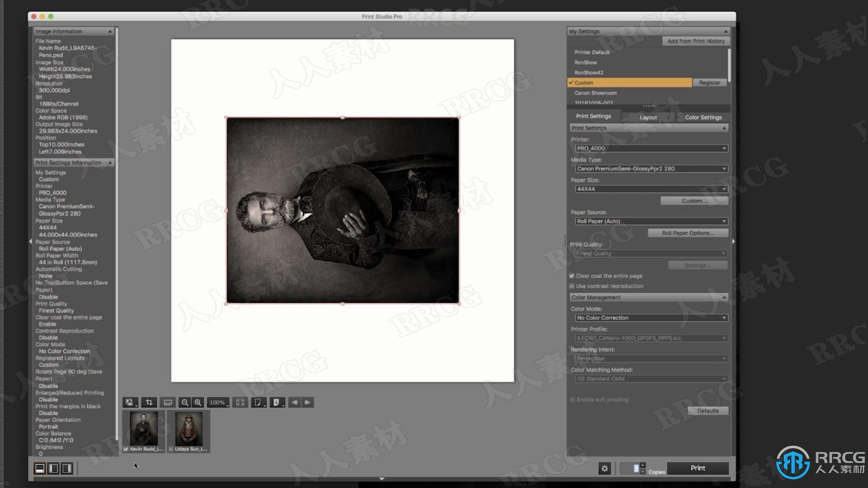The width and height of the screenshot is (868, 488).
Task: Toggle the right panel view icon
Action: 67,468
